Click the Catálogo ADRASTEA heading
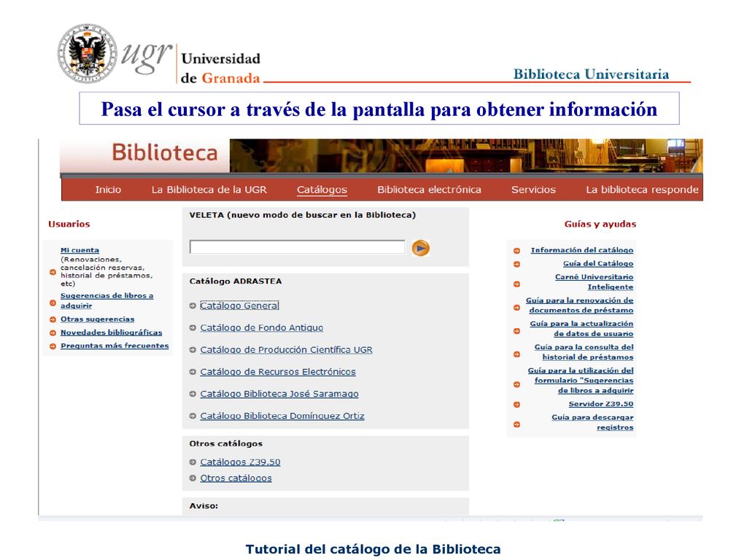Screen dimensions: 747x560 click(236, 281)
